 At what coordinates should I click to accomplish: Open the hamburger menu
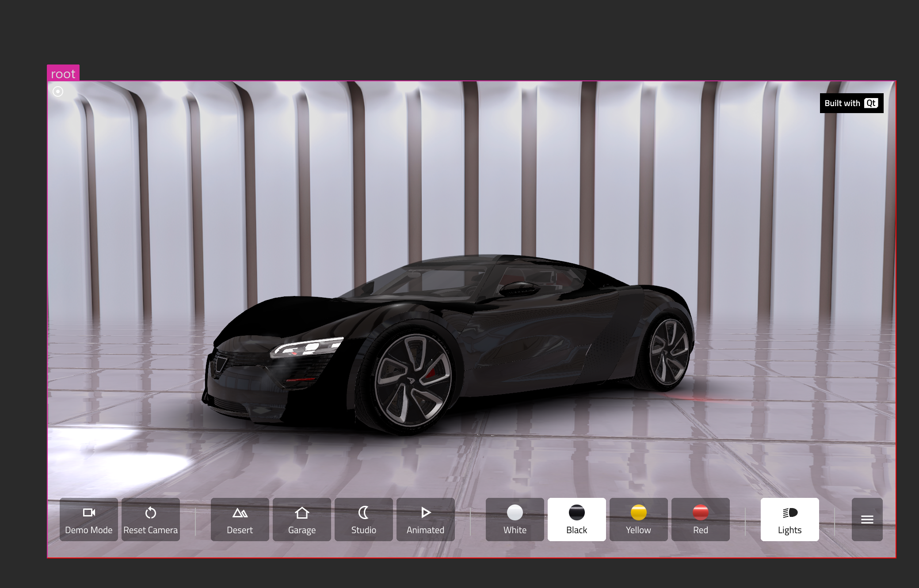click(x=867, y=520)
